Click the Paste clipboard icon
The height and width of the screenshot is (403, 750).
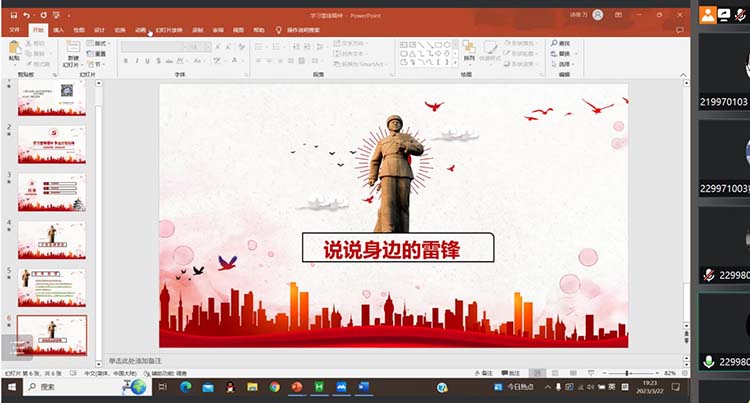[x=14, y=49]
